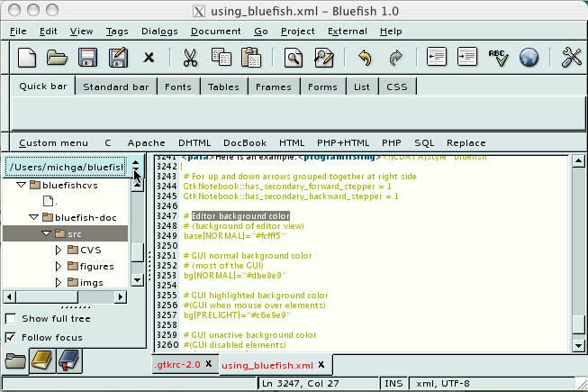The height and width of the screenshot is (392, 588).
Task: Switch to the Standard bar tab
Action: coord(116,87)
